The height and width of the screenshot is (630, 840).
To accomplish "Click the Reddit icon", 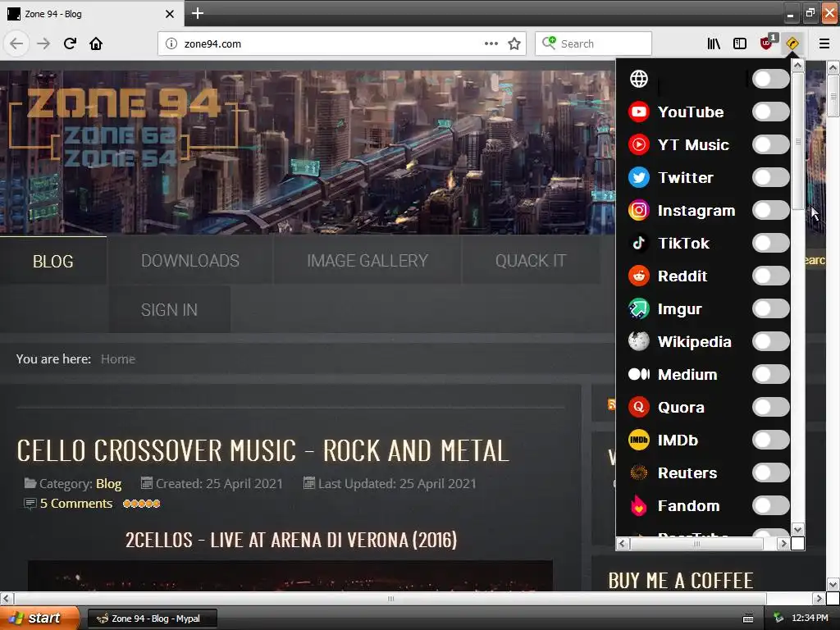I will pyautogui.click(x=638, y=276).
